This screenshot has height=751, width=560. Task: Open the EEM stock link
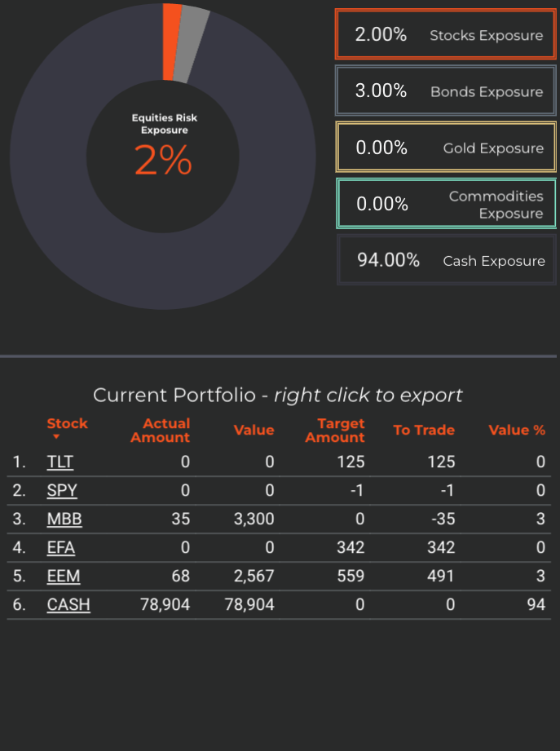pyautogui.click(x=64, y=576)
